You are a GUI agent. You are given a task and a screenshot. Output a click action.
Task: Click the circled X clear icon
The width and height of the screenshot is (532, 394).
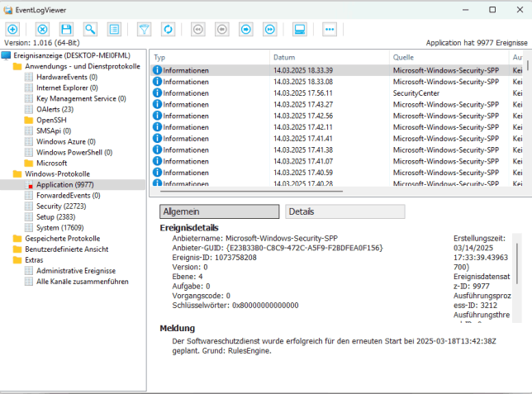[x=42, y=29]
